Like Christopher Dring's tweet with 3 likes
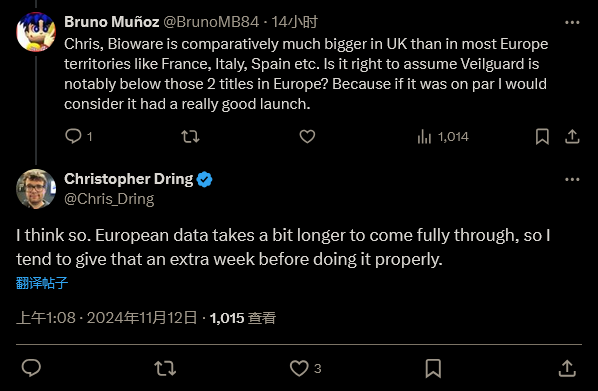The height and width of the screenshot is (391, 598). (x=305, y=368)
